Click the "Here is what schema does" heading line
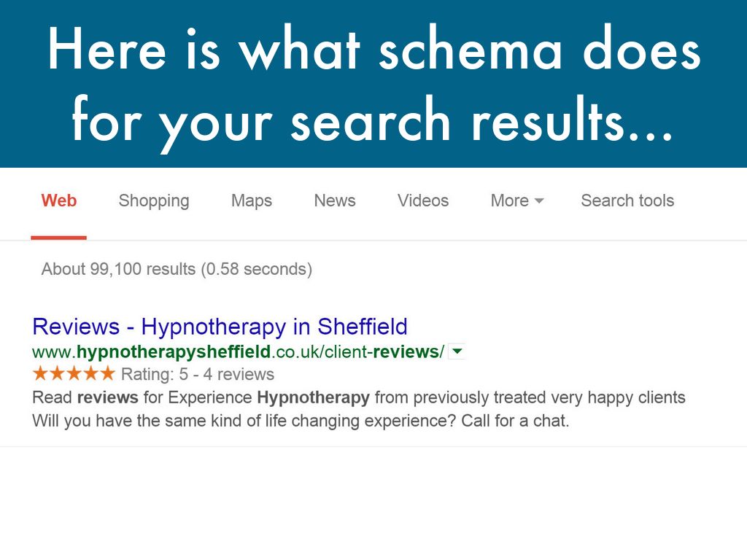747x560 pixels. tap(373, 51)
